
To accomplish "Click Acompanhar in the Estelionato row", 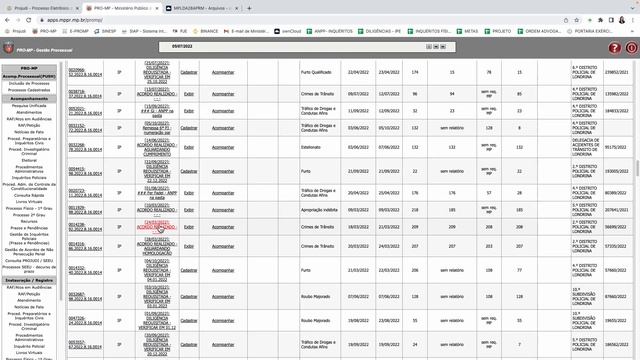I will pyautogui.click(x=223, y=147).
